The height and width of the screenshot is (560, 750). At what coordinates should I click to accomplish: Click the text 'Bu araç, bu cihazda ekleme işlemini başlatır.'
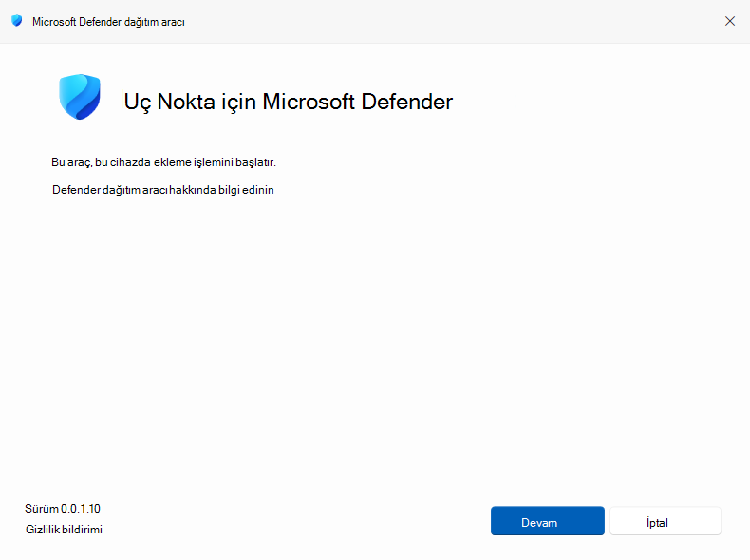[x=163, y=162]
